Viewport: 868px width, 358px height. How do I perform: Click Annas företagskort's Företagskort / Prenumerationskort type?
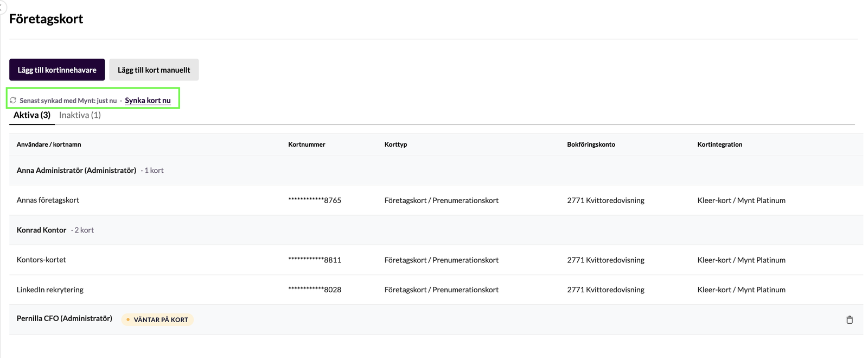441,200
